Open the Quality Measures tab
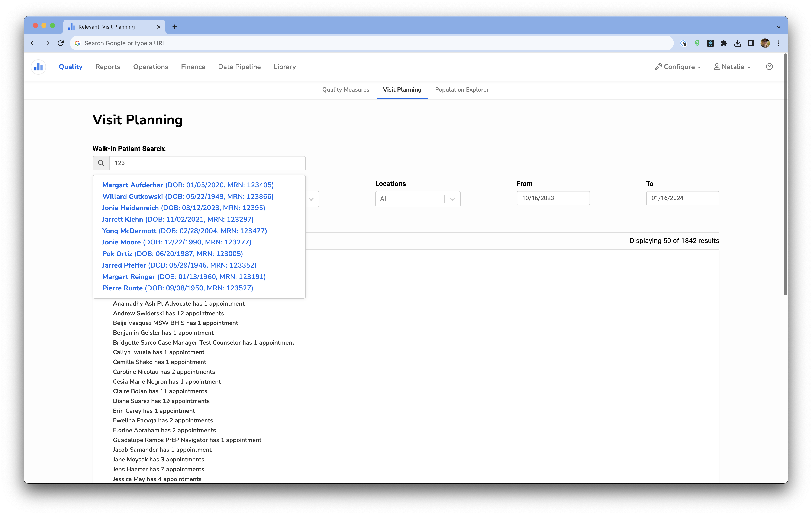The width and height of the screenshot is (812, 515). click(x=346, y=90)
